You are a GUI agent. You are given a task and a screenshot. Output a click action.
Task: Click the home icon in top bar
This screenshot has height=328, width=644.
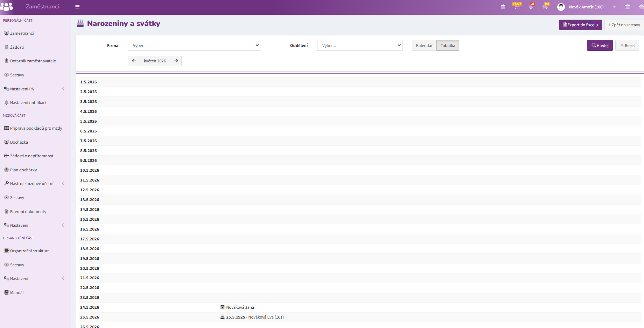pyautogui.click(x=641, y=7)
